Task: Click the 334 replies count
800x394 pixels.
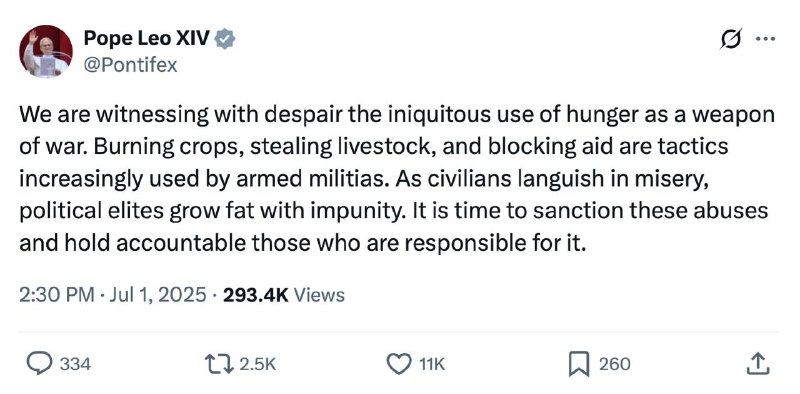Action: [x=76, y=364]
